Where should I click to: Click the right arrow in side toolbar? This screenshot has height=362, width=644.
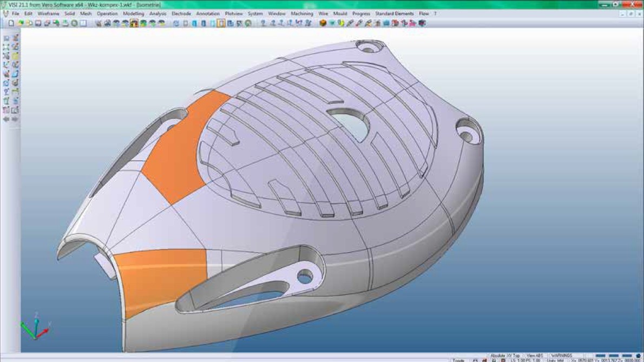coord(16,119)
